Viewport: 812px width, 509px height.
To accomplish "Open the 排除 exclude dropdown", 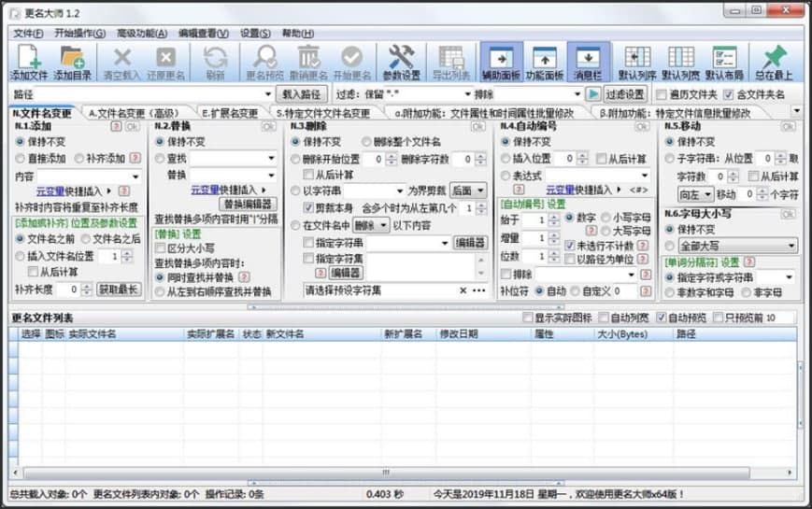I will (x=577, y=94).
